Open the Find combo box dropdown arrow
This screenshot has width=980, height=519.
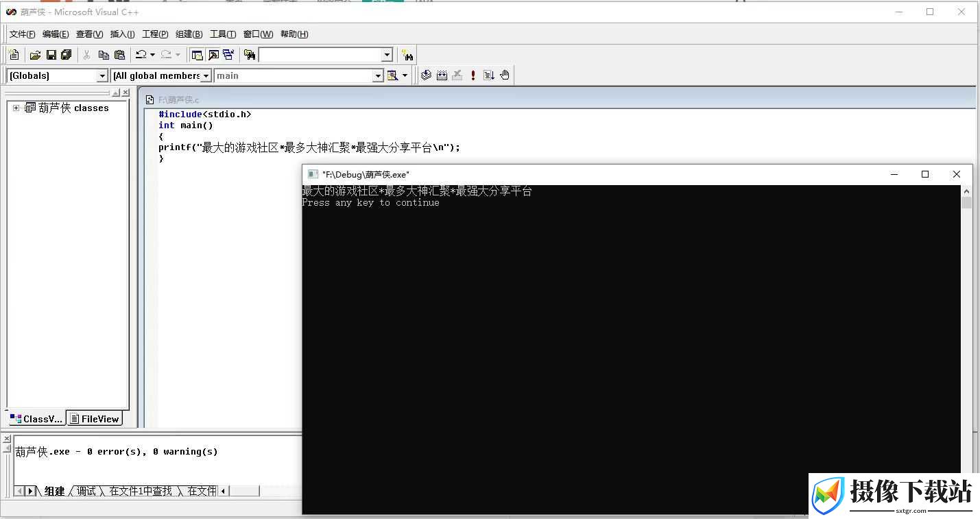click(387, 55)
